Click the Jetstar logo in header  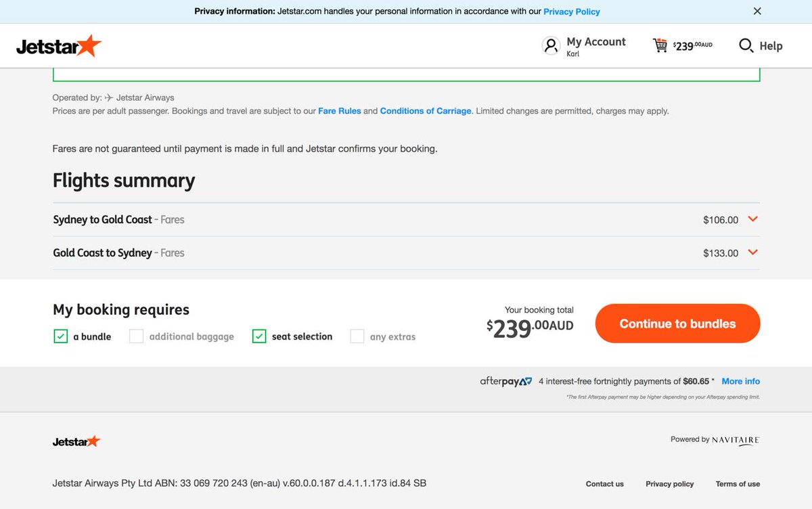tap(59, 46)
